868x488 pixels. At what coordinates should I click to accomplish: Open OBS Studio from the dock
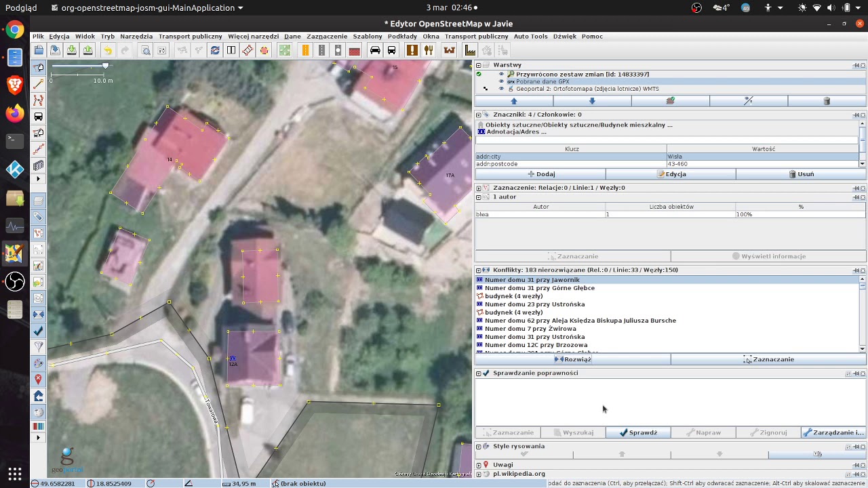(x=15, y=281)
